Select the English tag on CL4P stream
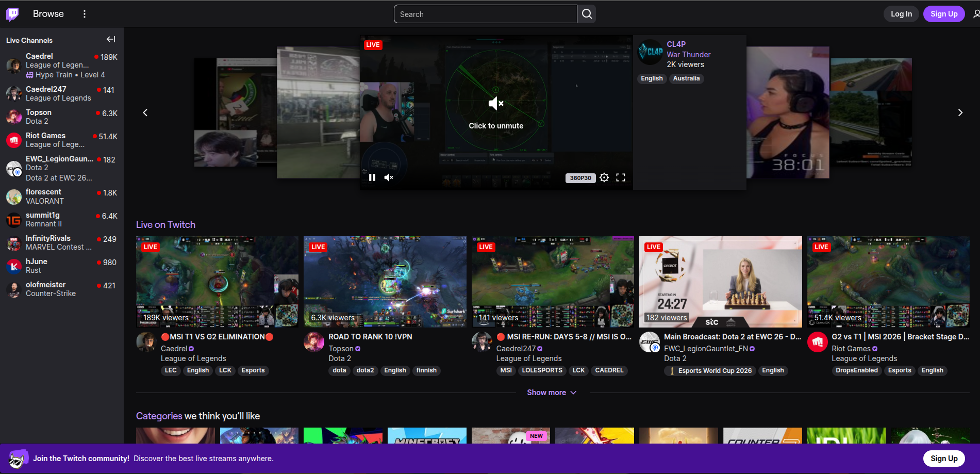Screen dimensions: 980x474 [652, 78]
